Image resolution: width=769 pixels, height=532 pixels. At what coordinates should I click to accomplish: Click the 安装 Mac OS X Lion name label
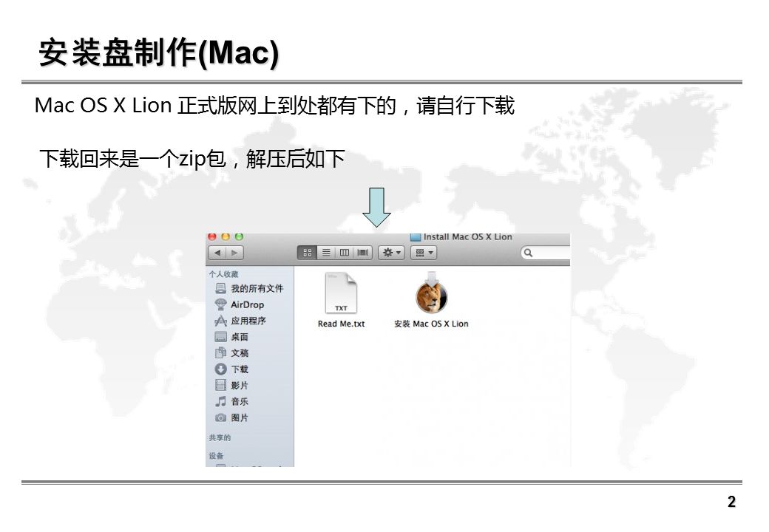click(x=431, y=324)
